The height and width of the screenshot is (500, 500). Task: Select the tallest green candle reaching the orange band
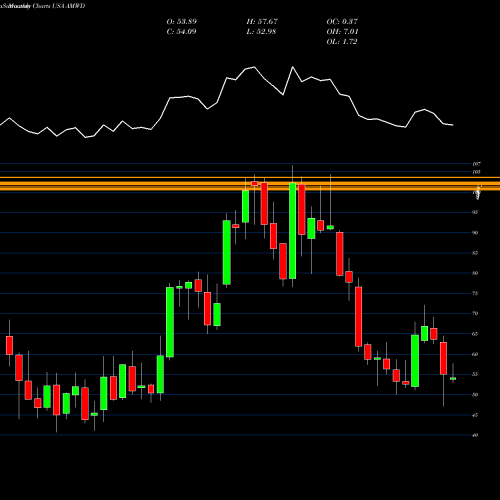(x=293, y=231)
